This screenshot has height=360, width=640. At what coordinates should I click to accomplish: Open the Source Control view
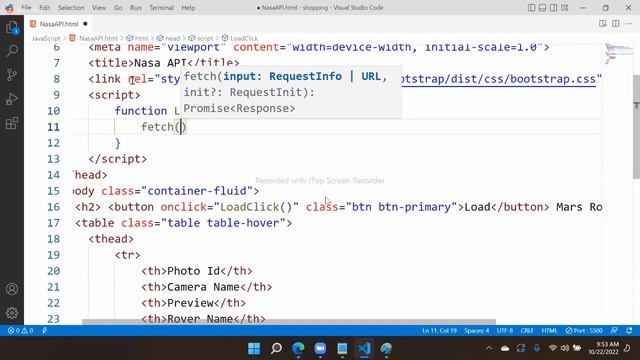click(x=12, y=75)
